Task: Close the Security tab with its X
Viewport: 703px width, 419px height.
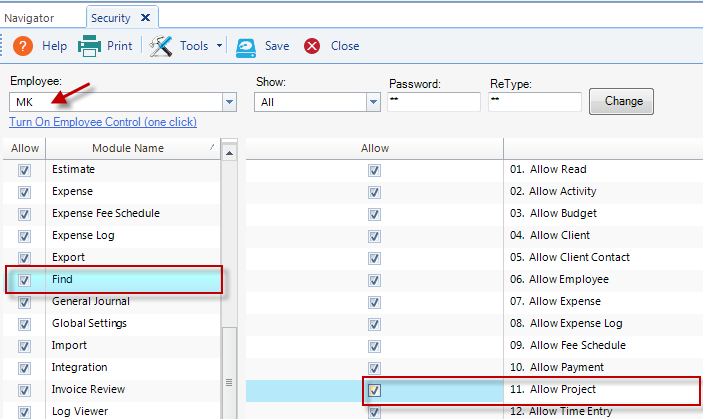Action: point(145,17)
